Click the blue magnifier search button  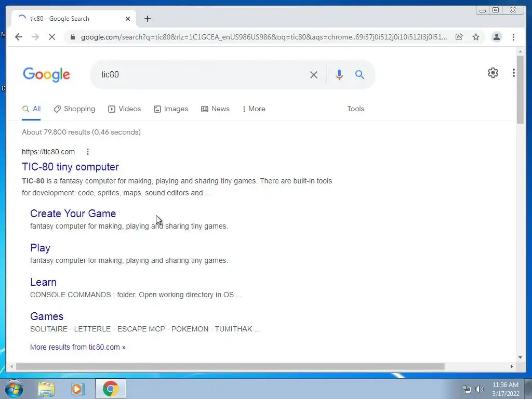360,75
